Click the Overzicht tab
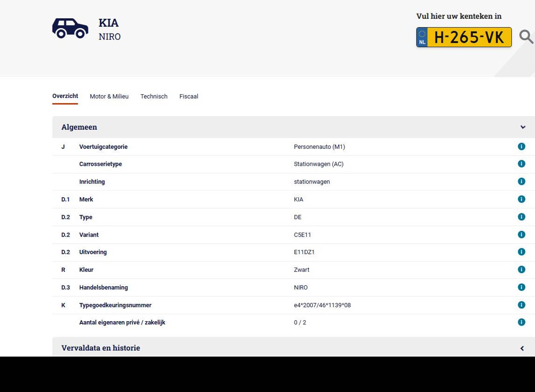 pos(65,96)
